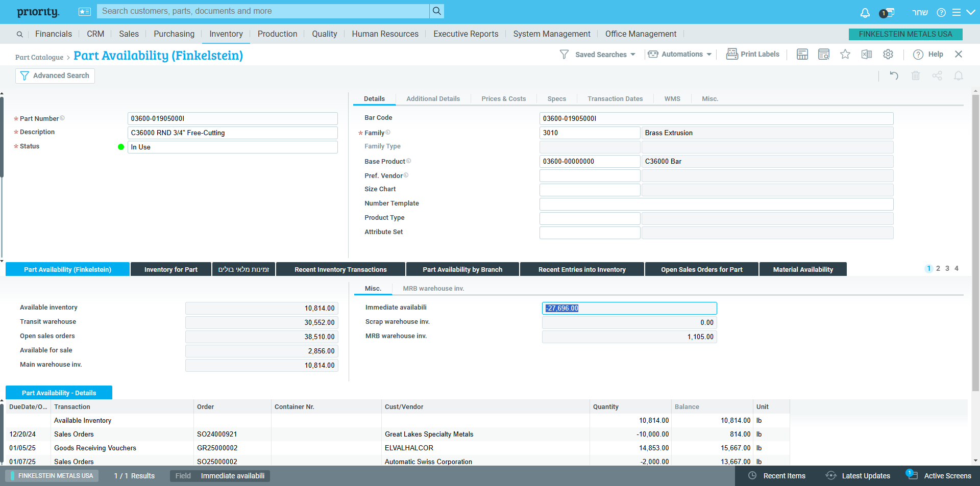Open the favorites card icon beside the Priority logo

(x=85, y=12)
